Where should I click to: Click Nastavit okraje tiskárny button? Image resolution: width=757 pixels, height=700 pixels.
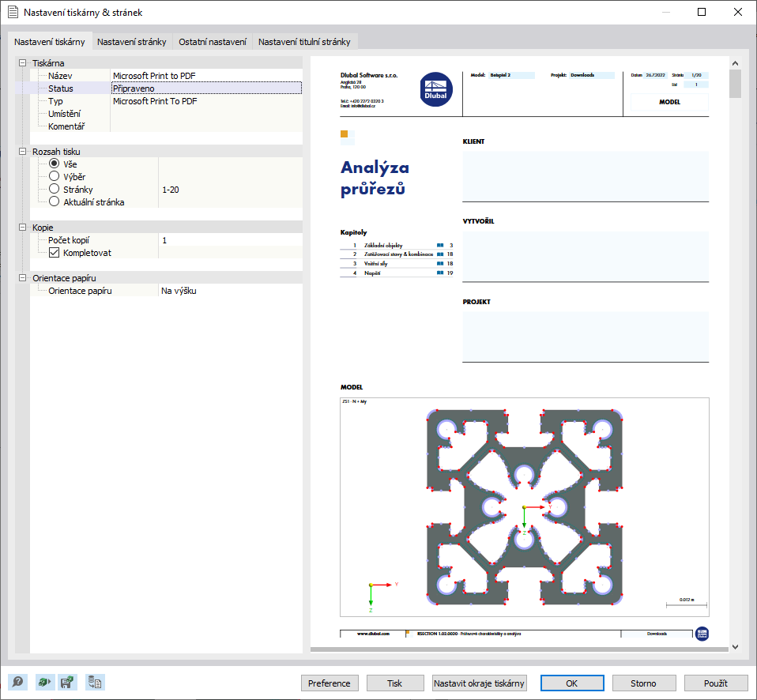(479, 683)
